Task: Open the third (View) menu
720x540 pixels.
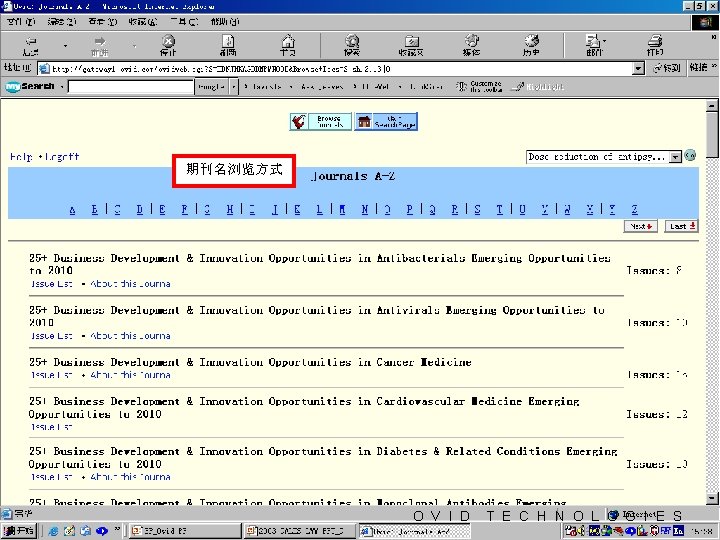Action: pyautogui.click(x=103, y=22)
